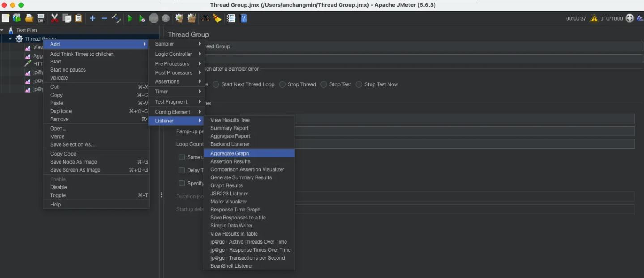644x278 pixels.
Task: Choose Aggregate Graph from Listener submenu
Action: 249,153
